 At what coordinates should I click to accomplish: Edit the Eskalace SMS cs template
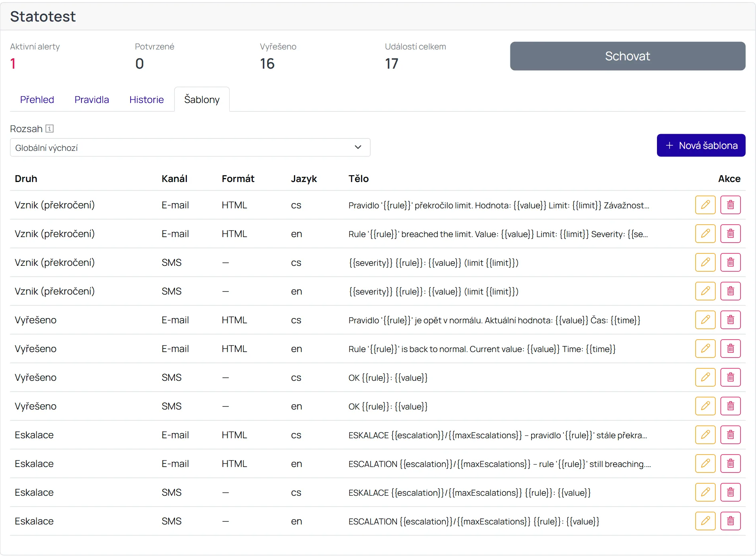click(x=705, y=492)
